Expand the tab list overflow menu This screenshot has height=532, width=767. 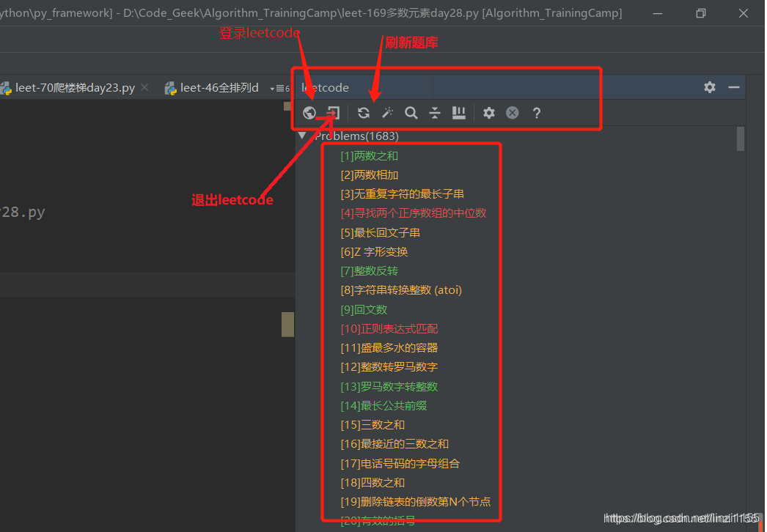281,87
